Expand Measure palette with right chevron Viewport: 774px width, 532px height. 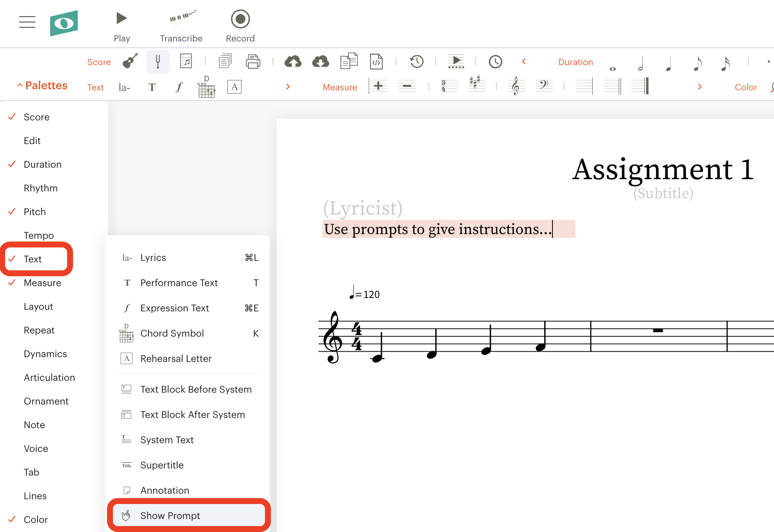click(x=700, y=87)
